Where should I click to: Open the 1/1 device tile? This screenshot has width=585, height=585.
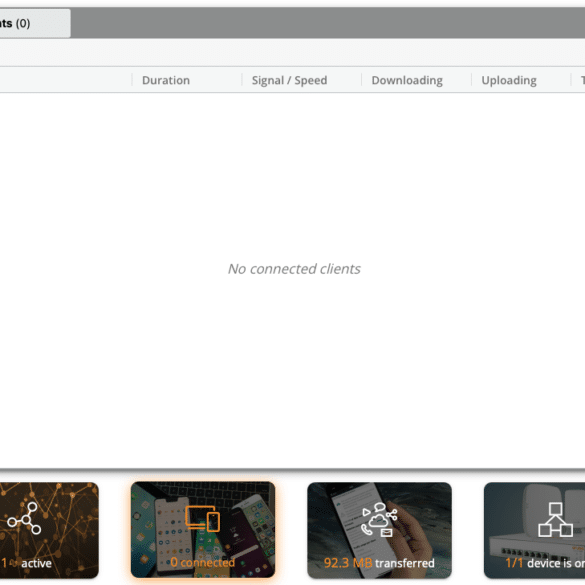534,530
